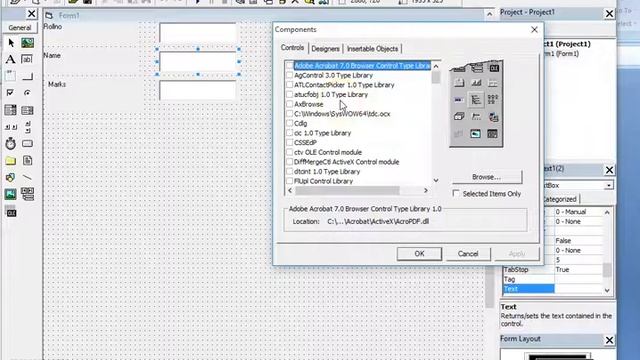The width and height of the screenshot is (640, 360).
Task: Click Properties grid scroll up arrow
Action: 607,212
